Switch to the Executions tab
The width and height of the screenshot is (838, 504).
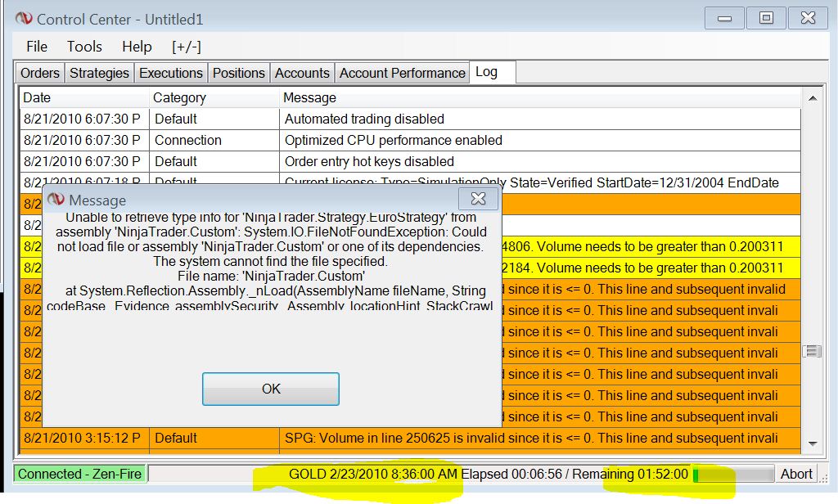(171, 73)
